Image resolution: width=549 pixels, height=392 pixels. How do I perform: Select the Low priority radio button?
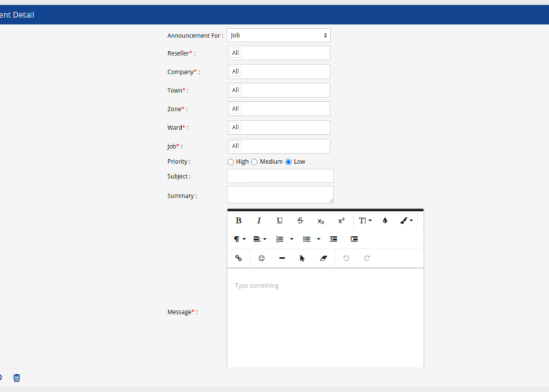(289, 162)
